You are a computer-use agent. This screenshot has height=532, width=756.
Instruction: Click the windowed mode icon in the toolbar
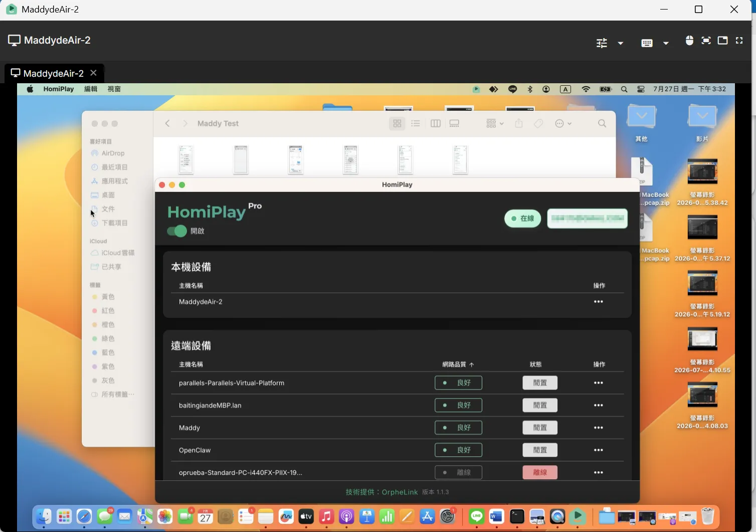tap(722, 41)
